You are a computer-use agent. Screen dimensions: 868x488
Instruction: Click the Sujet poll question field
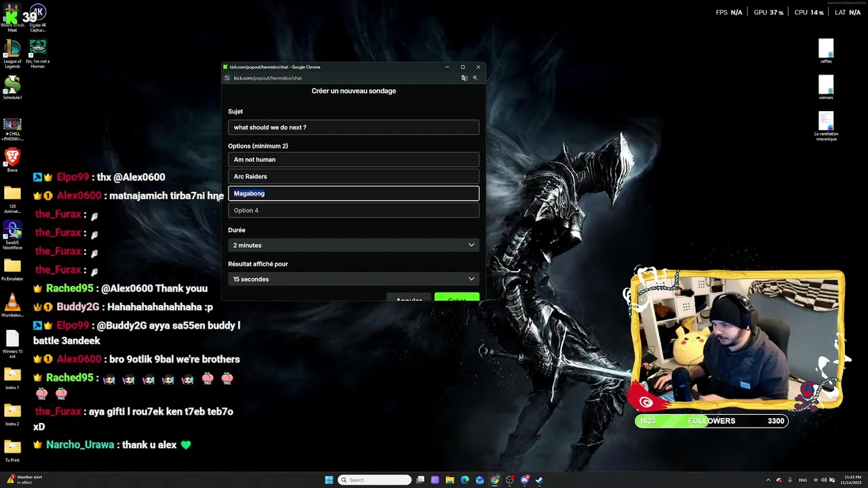point(353,127)
